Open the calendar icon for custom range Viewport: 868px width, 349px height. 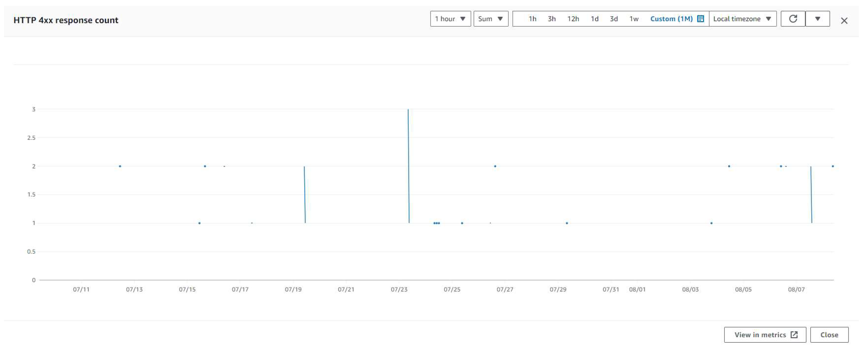(700, 19)
